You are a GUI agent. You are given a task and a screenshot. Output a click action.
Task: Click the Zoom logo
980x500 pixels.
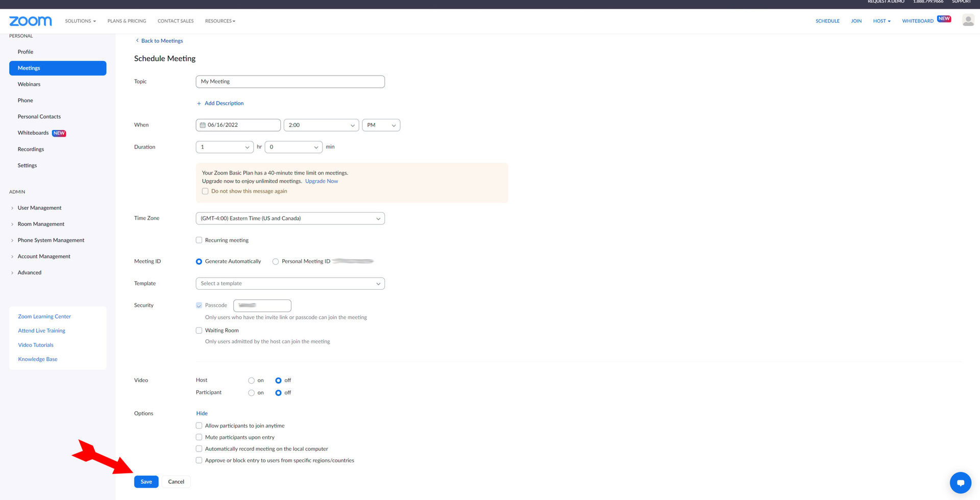pyautogui.click(x=31, y=21)
